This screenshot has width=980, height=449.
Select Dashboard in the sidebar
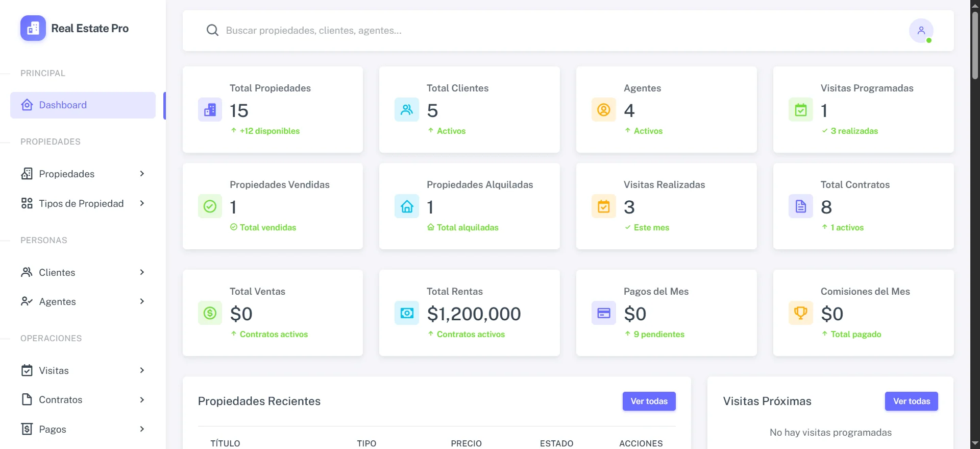83,105
